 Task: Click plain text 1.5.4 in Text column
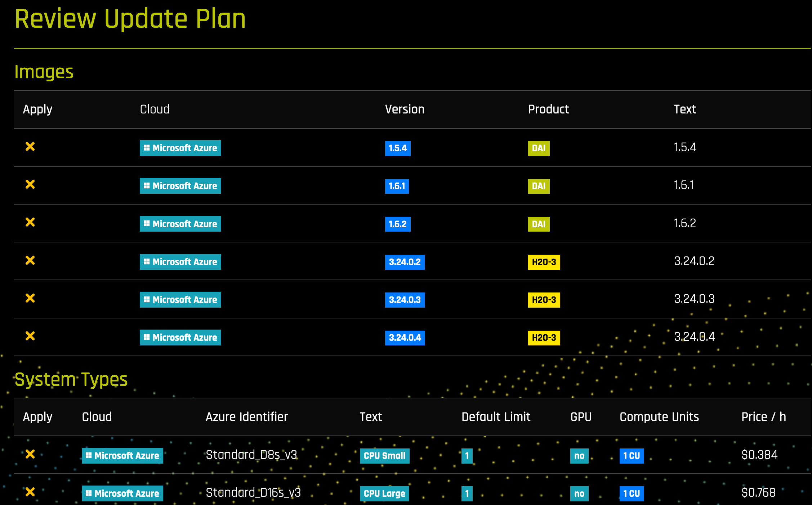tap(685, 147)
